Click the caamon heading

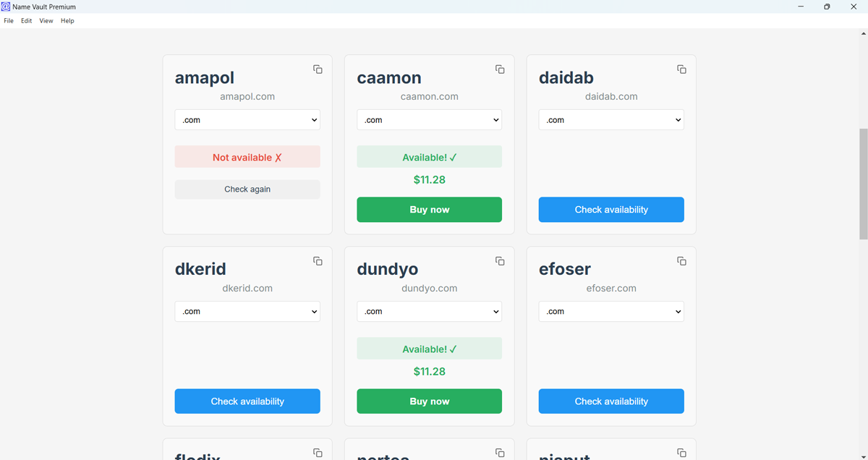(389, 78)
